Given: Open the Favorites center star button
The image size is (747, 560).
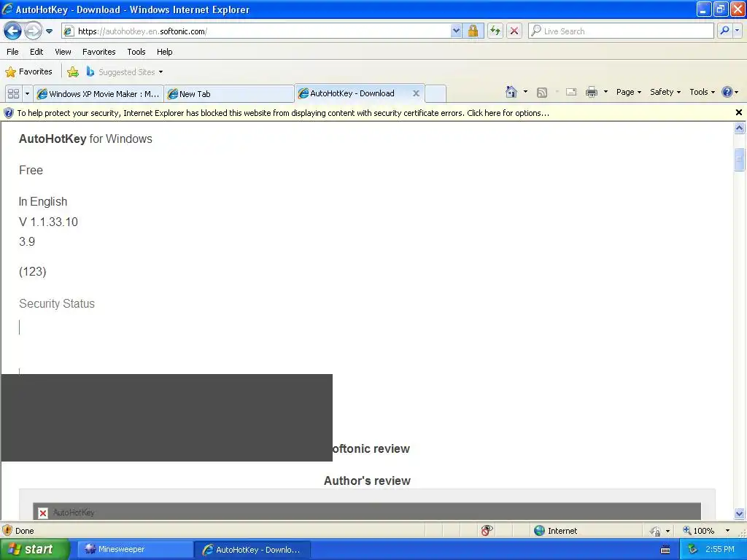Looking at the screenshot, I should pyautogui.click(x=28, y=72).
